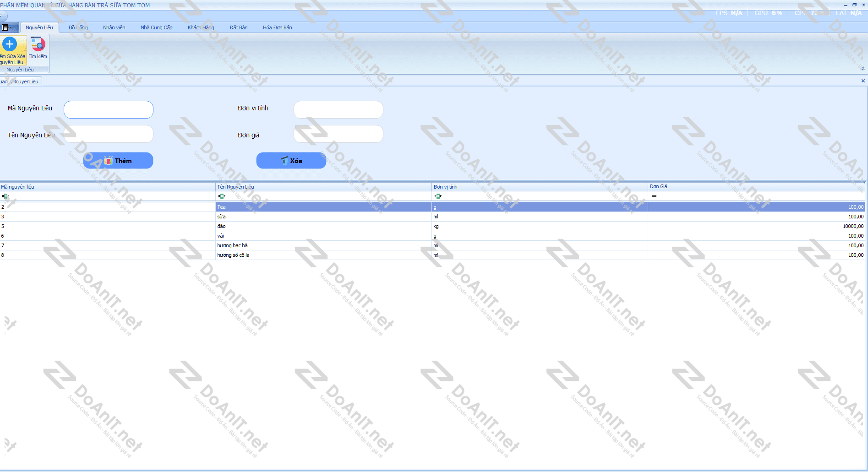Viewport: 868px width, 472px height.
Task: Open the Khách Hàng ribbon tab
Action: coord(201,27)
